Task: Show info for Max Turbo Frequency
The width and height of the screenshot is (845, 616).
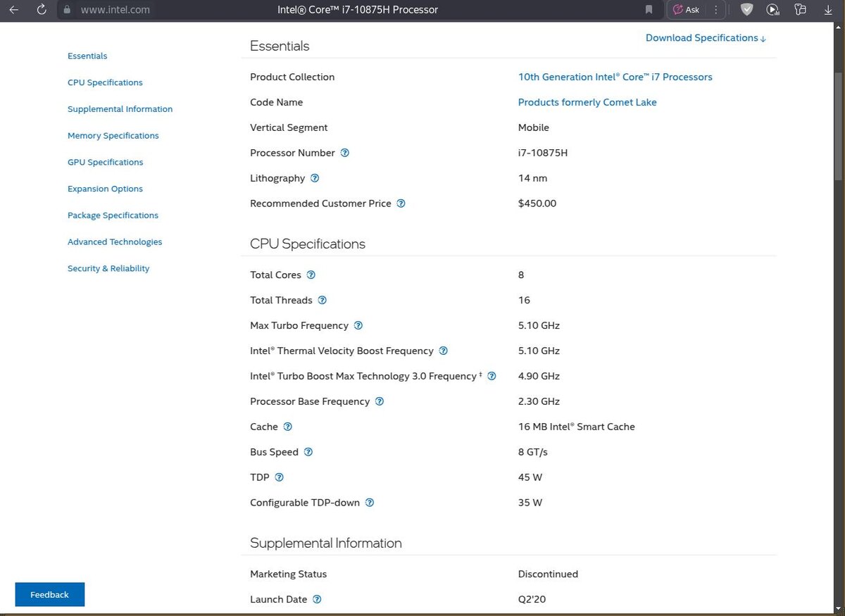Action: coord(358,325)
